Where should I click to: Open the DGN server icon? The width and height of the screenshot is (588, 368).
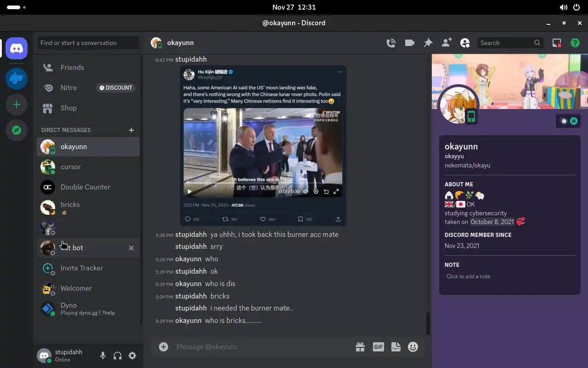tap(17, 79)
